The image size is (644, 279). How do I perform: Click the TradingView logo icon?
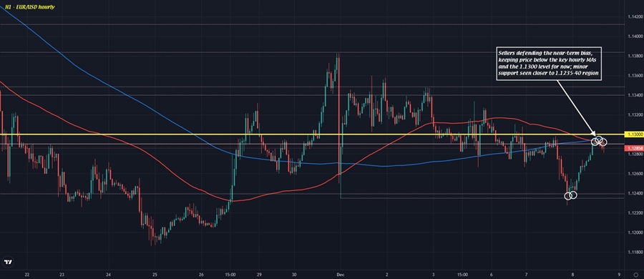(x=7, y=262)
